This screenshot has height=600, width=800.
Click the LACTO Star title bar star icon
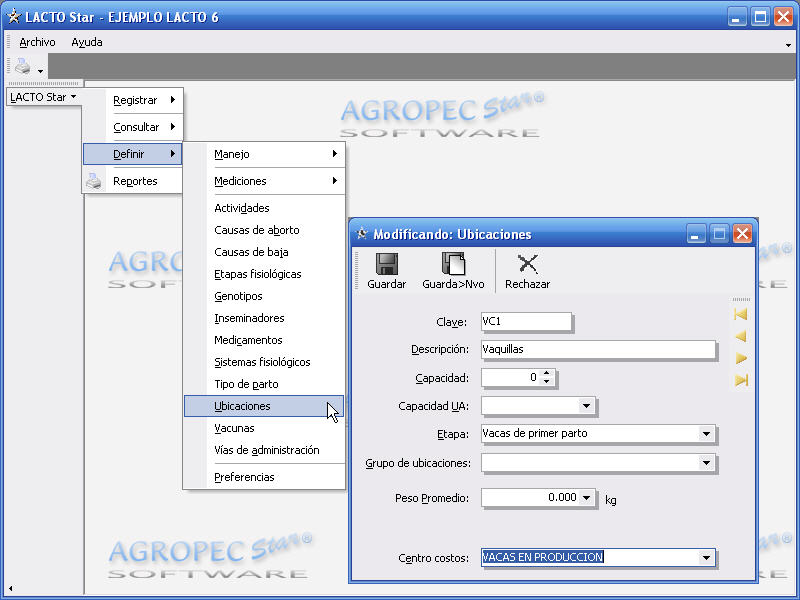(13, 17)
